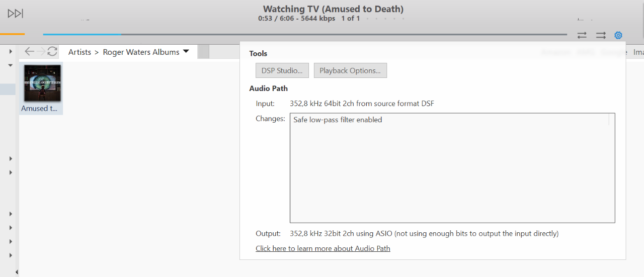Seek within the track progress bar

(305, 34)
